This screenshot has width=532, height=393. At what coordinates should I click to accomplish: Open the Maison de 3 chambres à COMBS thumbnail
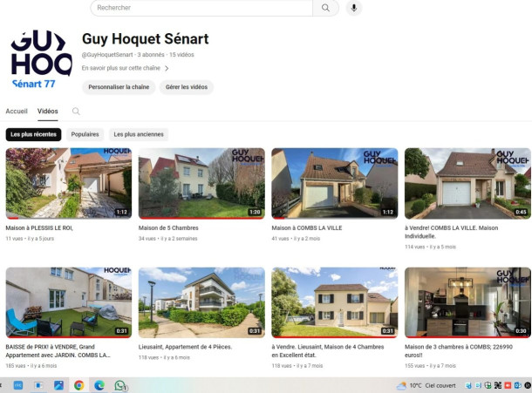click(x=467, y=302)
